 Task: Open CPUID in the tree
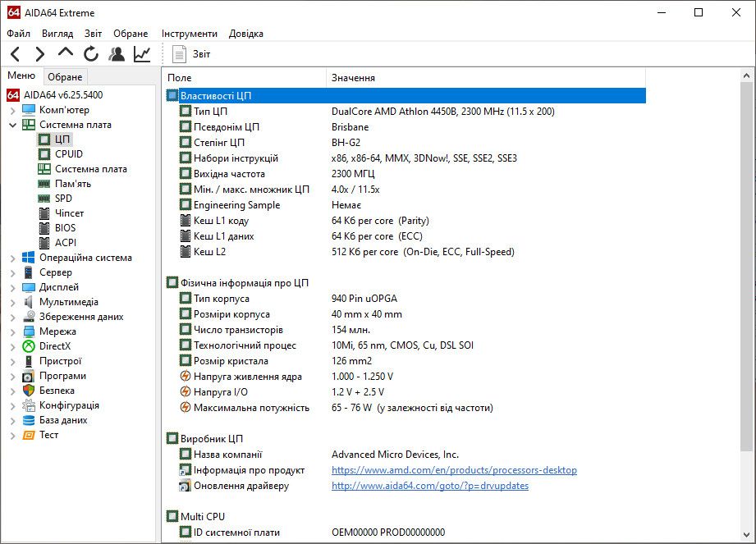[68, 154]
